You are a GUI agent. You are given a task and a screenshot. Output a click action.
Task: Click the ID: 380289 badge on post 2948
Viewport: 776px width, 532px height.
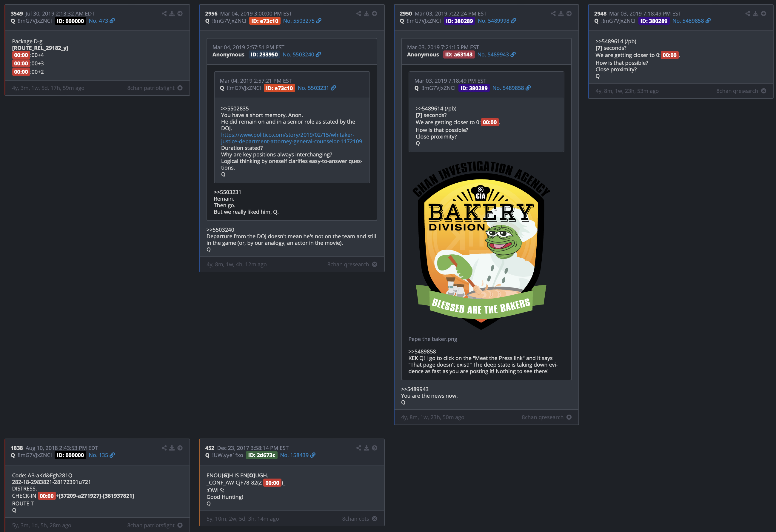654,21
